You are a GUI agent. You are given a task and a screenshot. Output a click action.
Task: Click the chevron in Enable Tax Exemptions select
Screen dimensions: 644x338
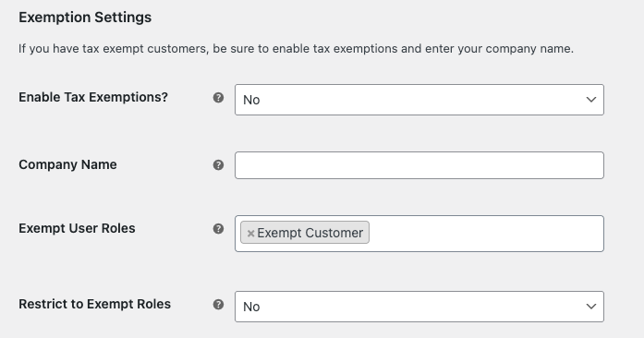tap(591, 100)
